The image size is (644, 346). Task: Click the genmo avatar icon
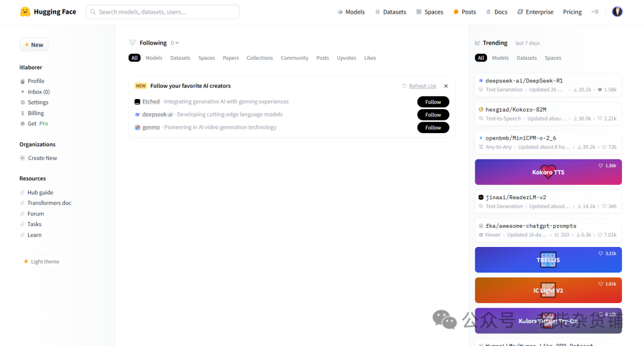pos(137,128)
